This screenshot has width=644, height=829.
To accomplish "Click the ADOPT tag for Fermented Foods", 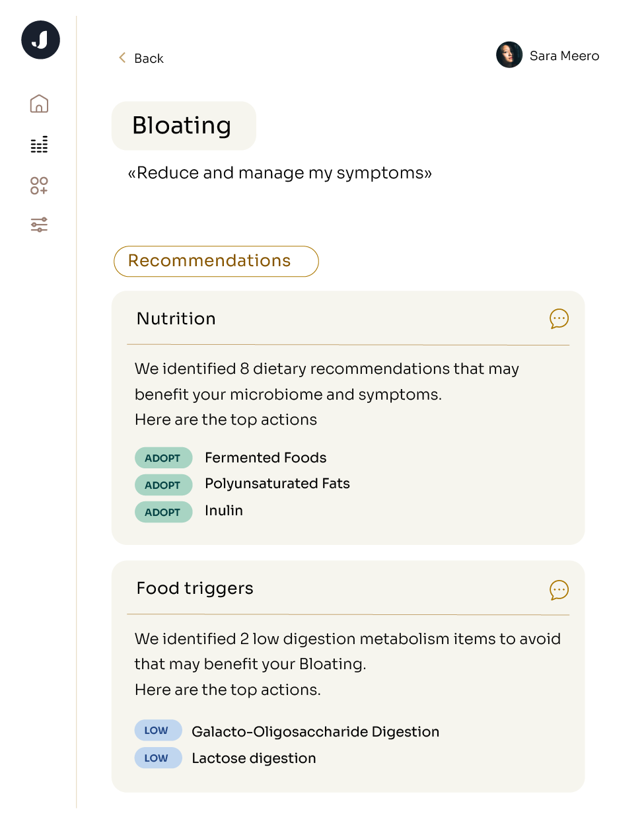I will (x=163, y=458).
